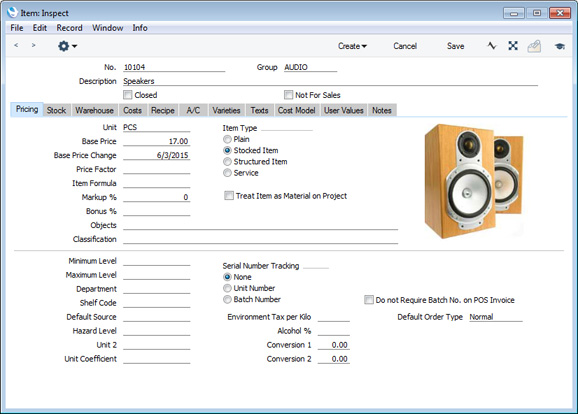The width and height of the screenshot is (578, 414).
Task: Click the link manager cross icon
Action: [513, 46]
